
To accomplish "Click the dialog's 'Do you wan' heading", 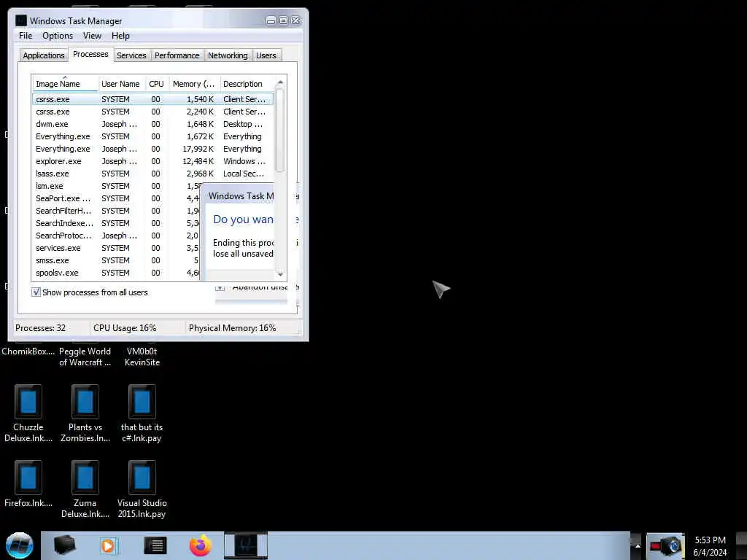I will pyautogui.click(x=243, y=219).
